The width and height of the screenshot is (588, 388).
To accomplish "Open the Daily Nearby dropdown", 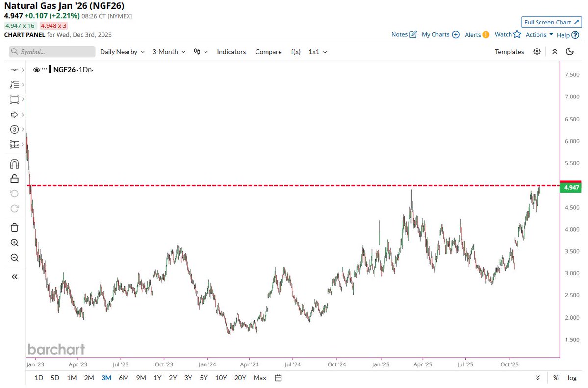I will point(122,52).
